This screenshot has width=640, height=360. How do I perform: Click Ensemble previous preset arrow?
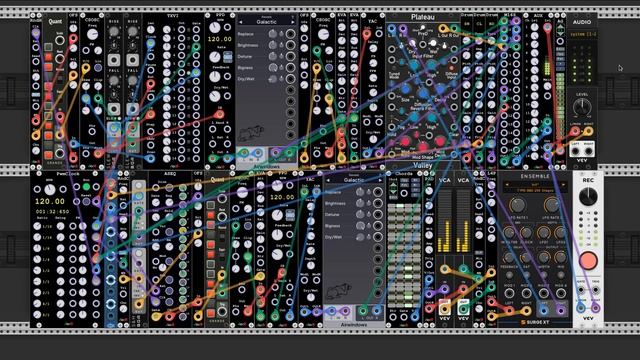pos(507,185)
